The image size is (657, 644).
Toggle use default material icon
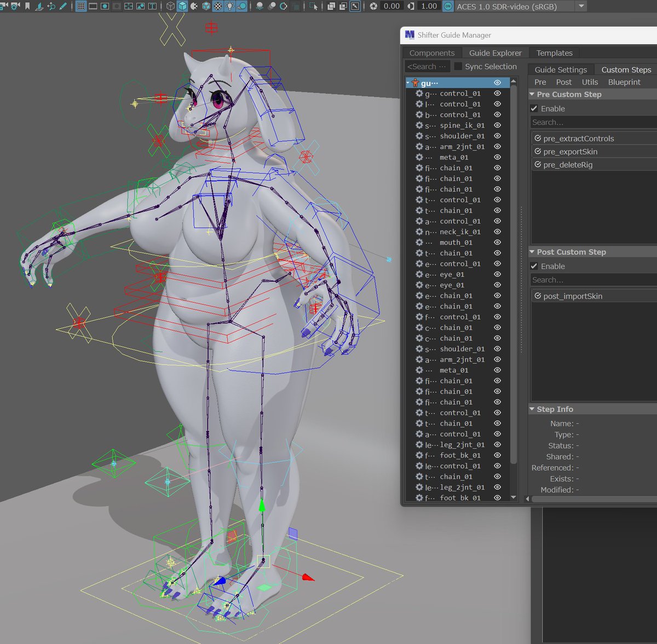[x=194, y=6]
